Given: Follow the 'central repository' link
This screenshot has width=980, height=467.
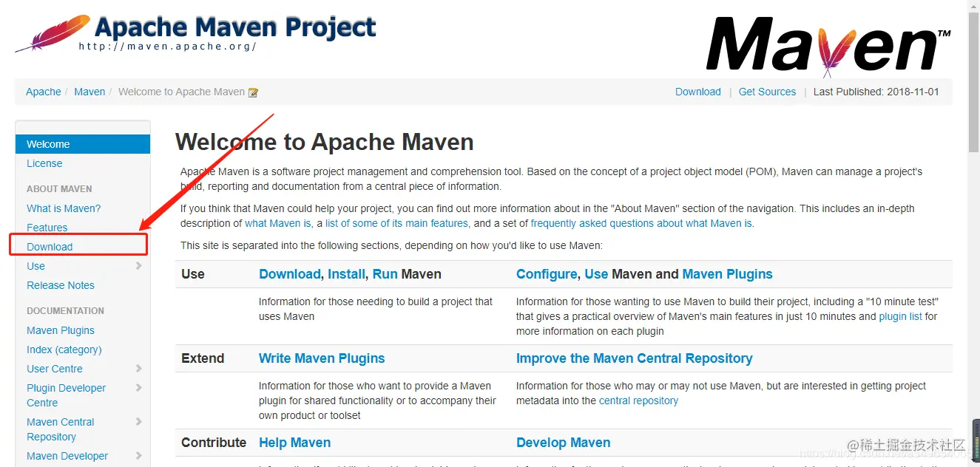Looking at the screenshot, I should click(x=638, y=400).
